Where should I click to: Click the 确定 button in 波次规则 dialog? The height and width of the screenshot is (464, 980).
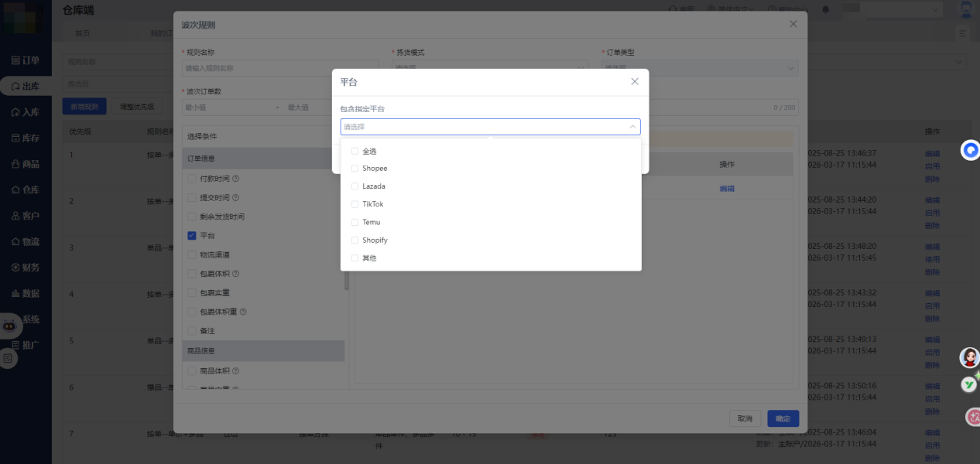783,418
